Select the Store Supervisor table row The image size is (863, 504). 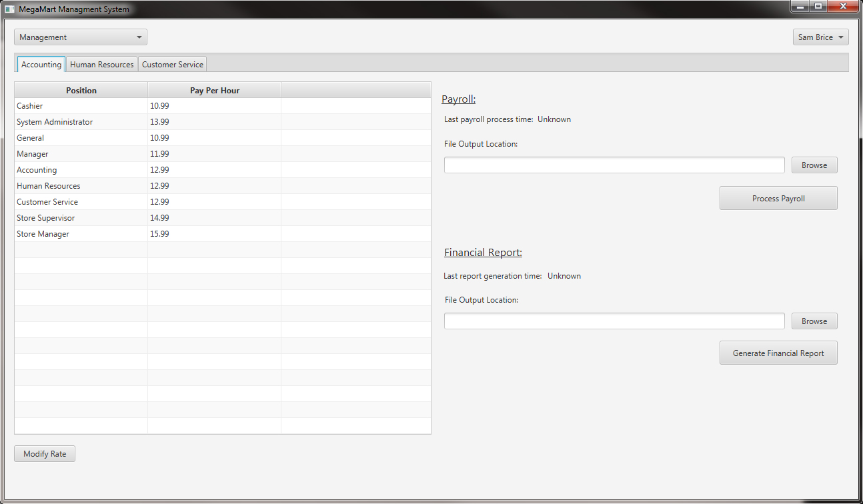tap(81, 218)
